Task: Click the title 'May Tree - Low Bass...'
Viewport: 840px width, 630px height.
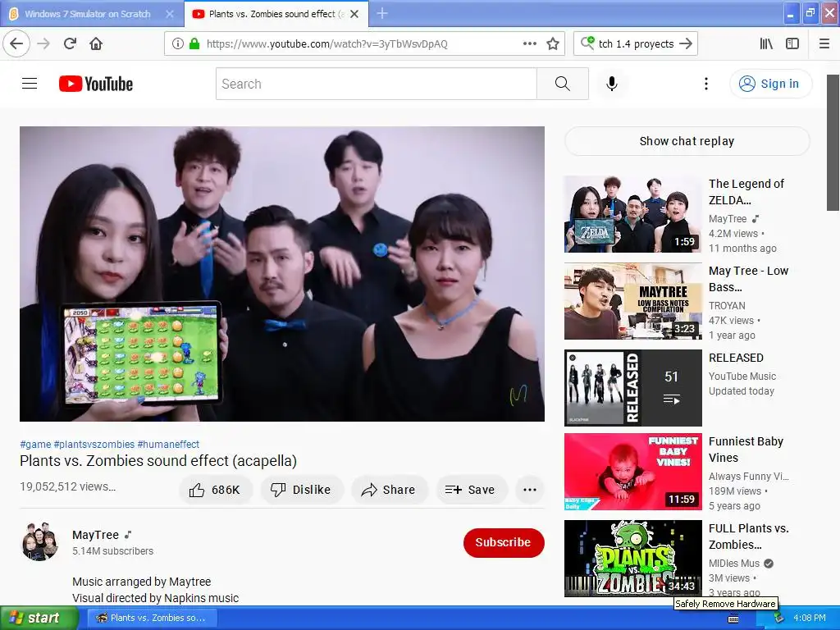Action: click(x=748, y=279)
